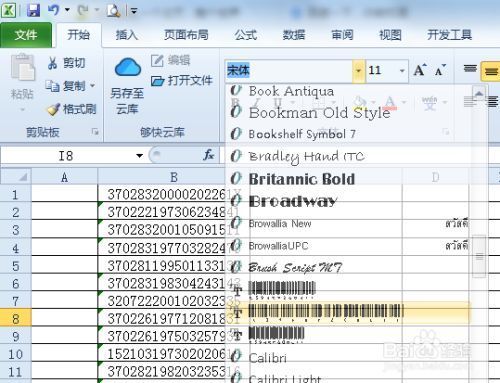Click the Increase Font Size icon
The height and width of the screenshot is (383, 500).
420,70
